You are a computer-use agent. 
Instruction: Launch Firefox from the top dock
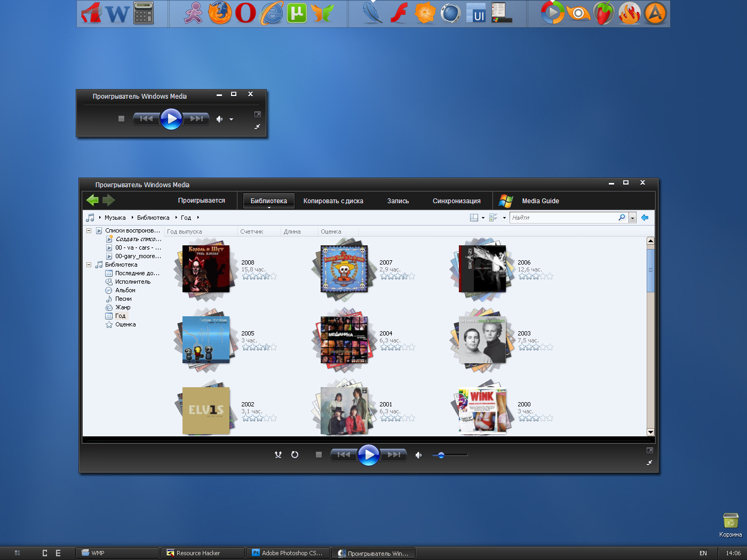(220, 13)
